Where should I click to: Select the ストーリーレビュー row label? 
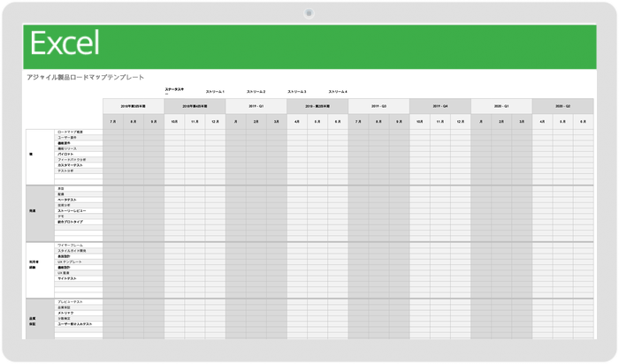(x=72, y=210)
